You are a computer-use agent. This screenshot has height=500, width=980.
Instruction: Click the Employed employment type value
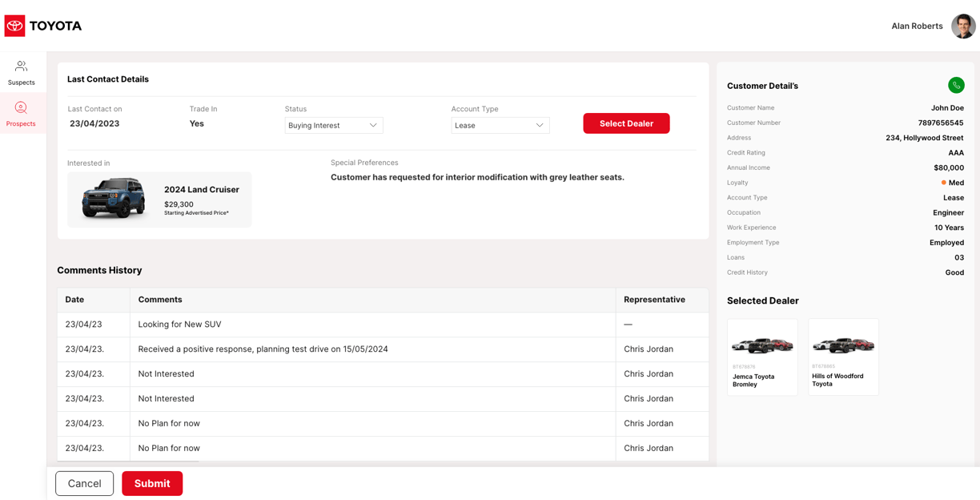coord(946,242)
